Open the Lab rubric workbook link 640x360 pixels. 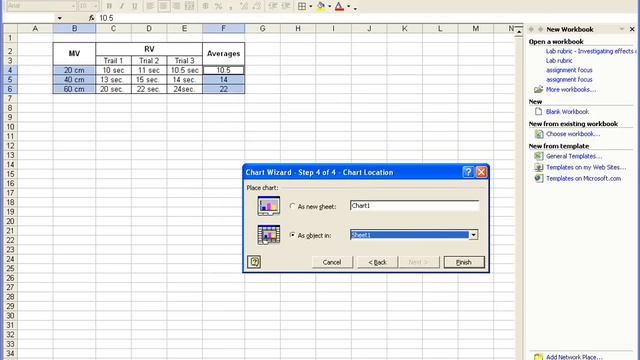559,60
